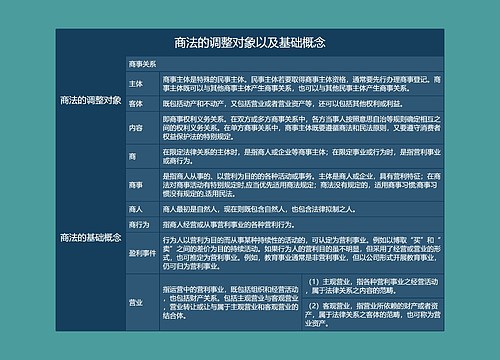Select the 商 label cell
This screenshot has height=360, width=500.
click(x=143, y=156)
